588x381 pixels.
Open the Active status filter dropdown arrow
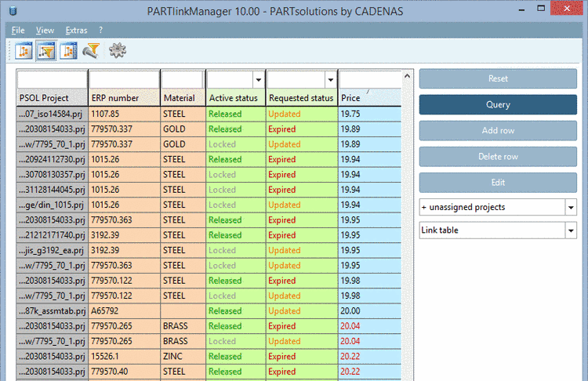[259, 79]
